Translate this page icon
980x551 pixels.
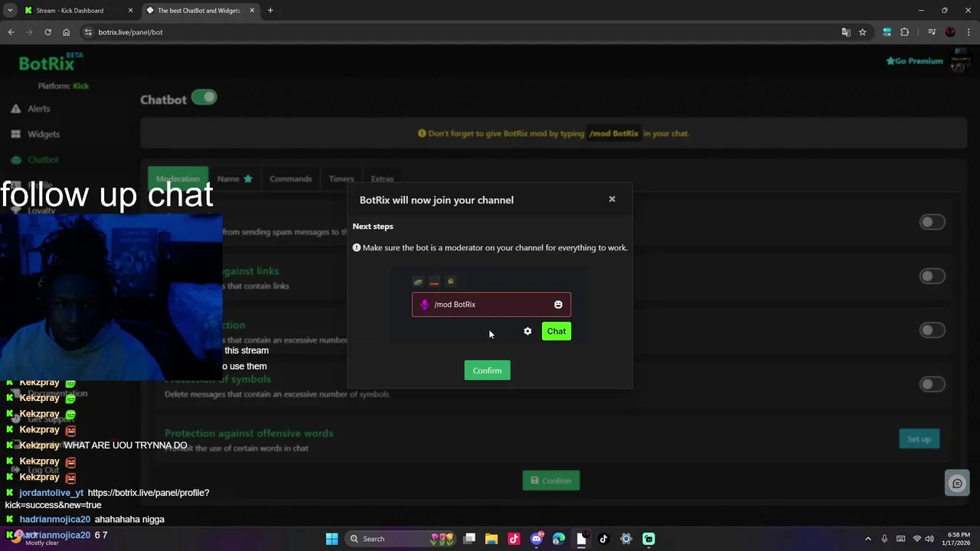coord(846,32)
